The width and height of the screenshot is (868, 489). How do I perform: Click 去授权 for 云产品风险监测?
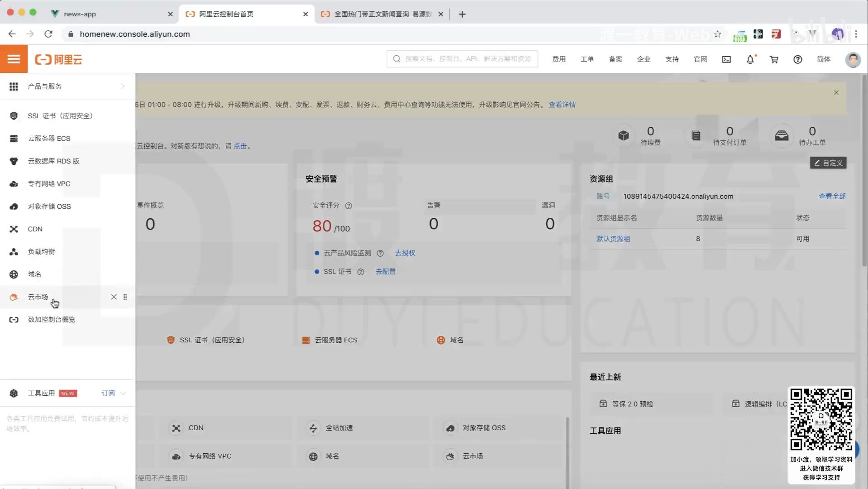(405, 253)
